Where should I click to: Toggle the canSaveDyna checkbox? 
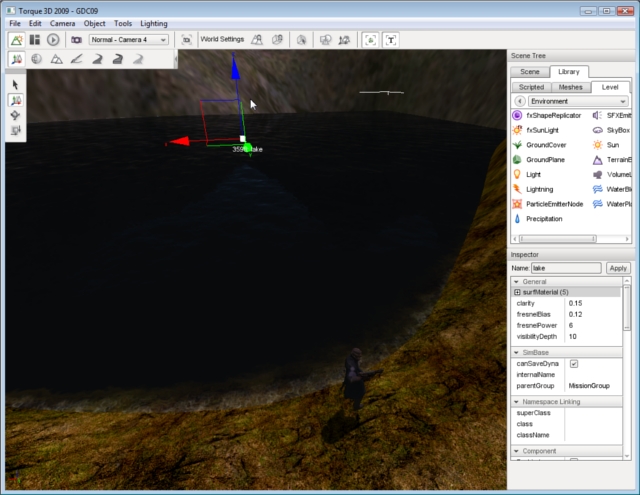click(x=573, y=364)
